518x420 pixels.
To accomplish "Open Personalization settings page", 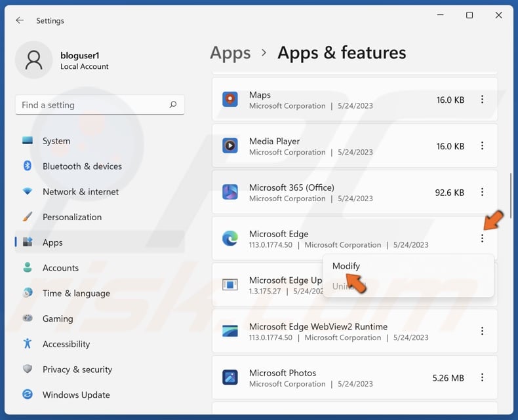I will tap(100, 217).
